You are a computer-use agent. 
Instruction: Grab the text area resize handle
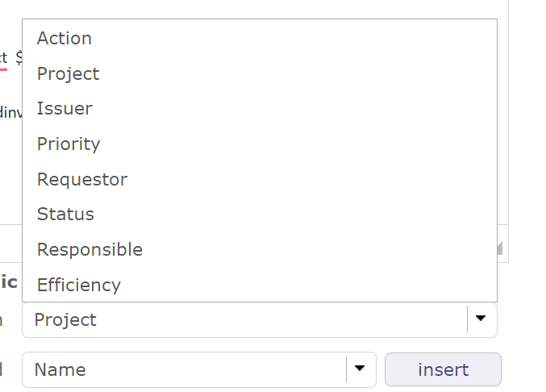[x=499, y=248]
